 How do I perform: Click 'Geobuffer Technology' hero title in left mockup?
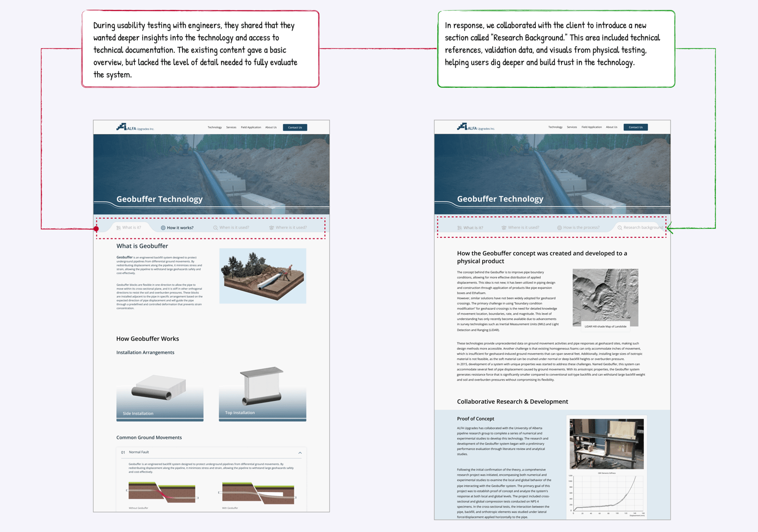[x=159, y=199]
